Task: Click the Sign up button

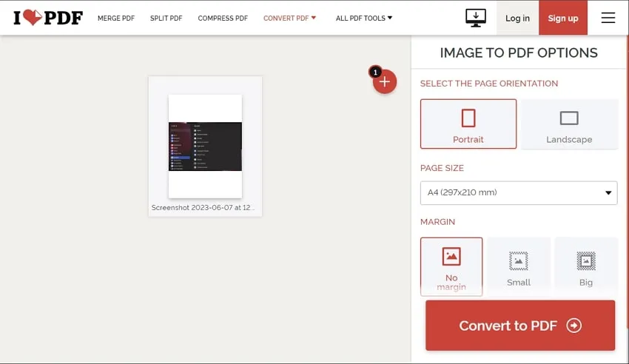Action: [563, 18]
